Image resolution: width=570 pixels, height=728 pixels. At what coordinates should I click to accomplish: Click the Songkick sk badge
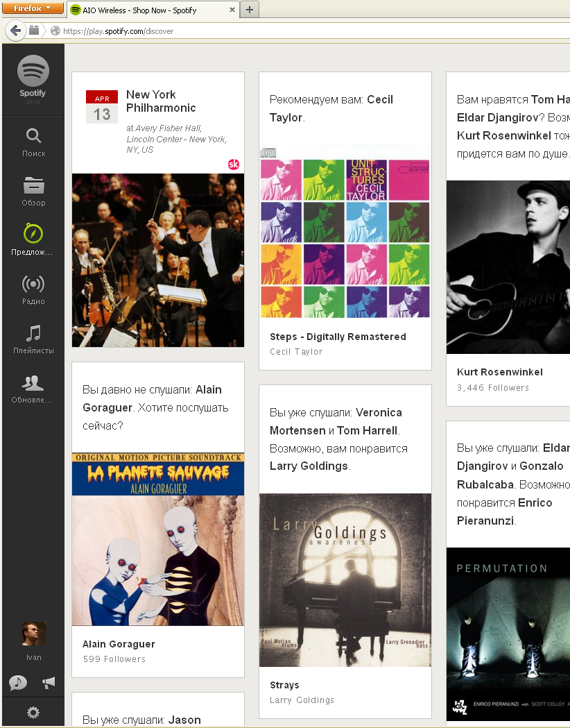coord(234,164)
